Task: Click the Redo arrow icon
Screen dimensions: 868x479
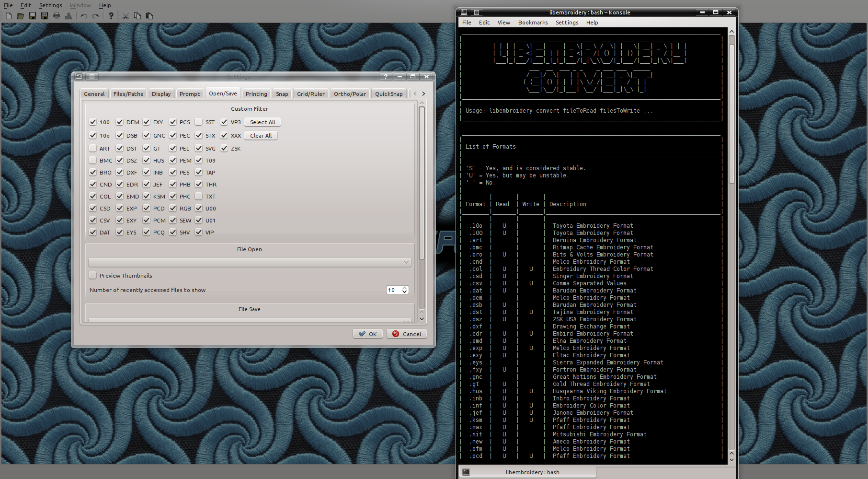Action: coord(96,16)
